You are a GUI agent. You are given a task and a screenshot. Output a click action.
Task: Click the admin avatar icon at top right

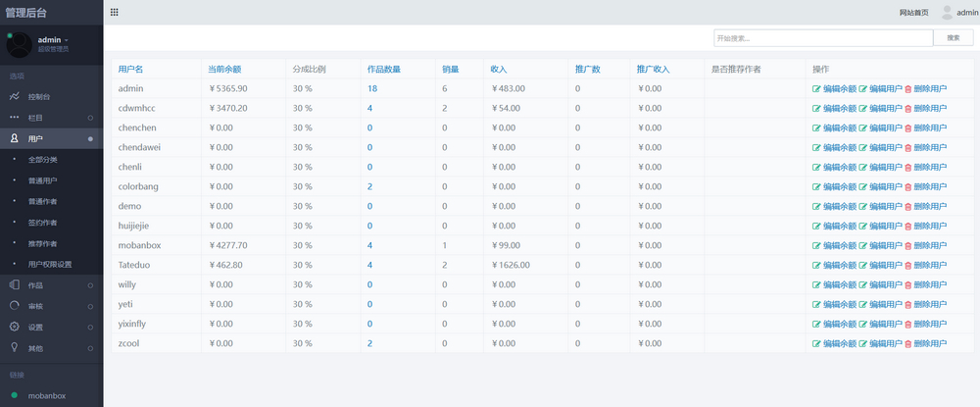click(x=947, y=12)
